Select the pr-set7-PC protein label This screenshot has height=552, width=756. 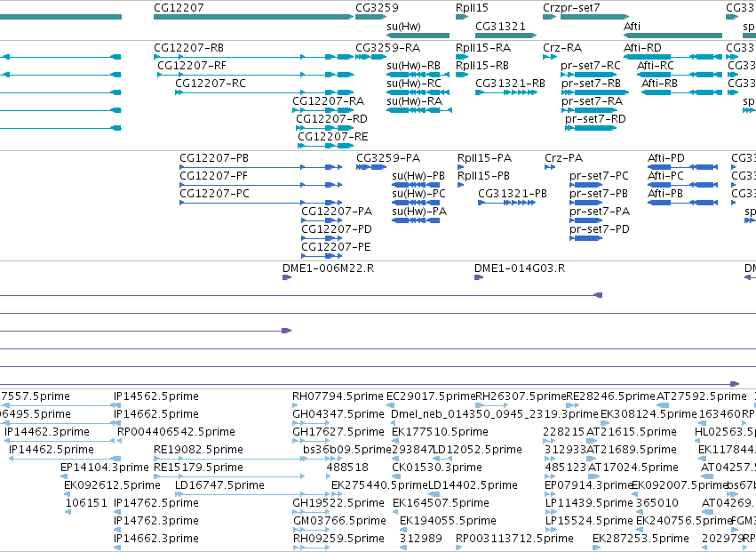coord(600,176)
